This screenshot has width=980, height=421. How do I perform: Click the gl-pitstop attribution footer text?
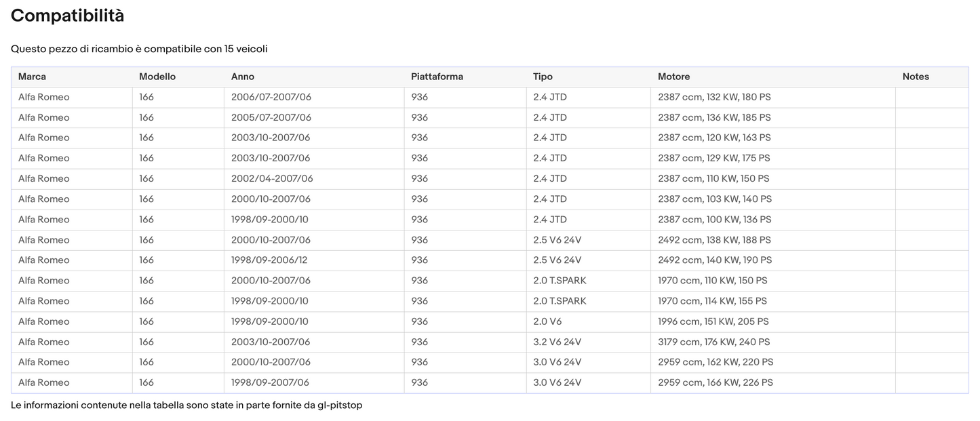[187, 405]
